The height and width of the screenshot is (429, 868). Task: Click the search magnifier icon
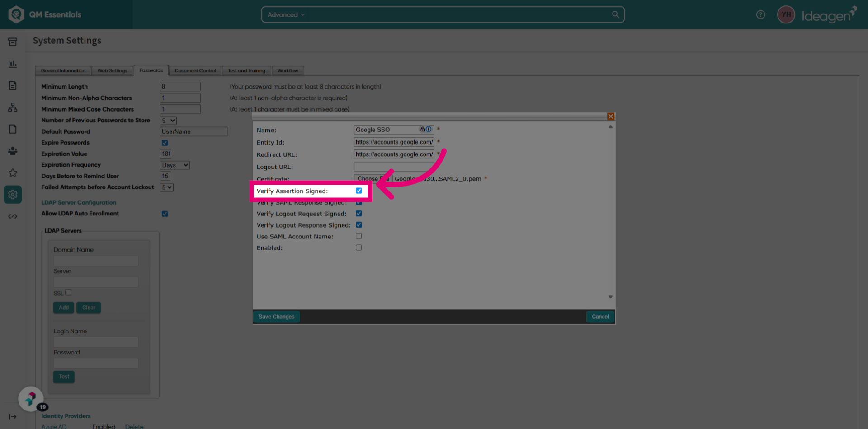pos(615,14)
